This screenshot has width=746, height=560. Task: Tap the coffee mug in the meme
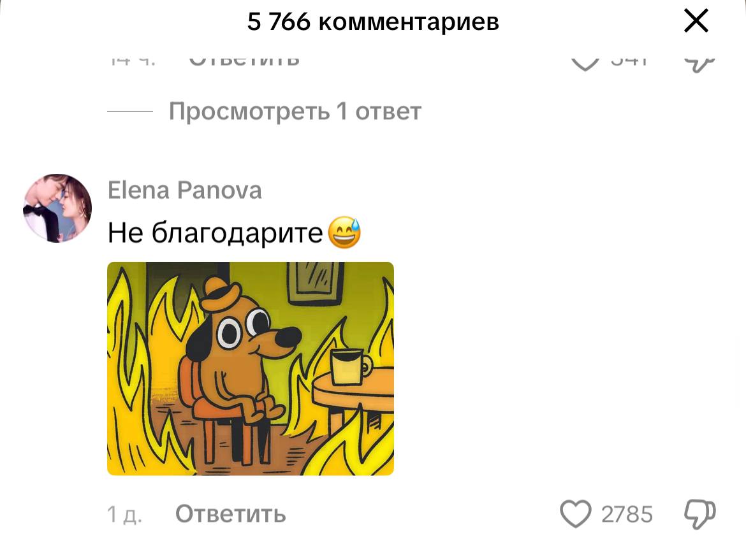pos(351,366)
